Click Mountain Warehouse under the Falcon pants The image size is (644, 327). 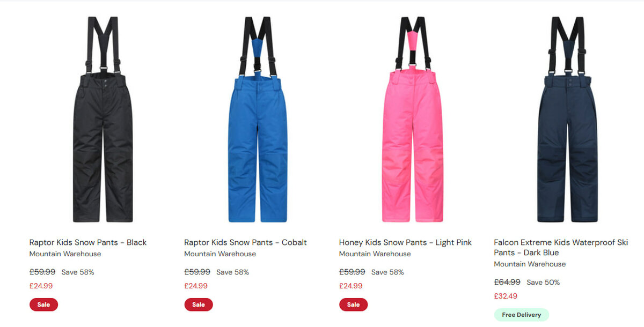(x=530, y=264)
